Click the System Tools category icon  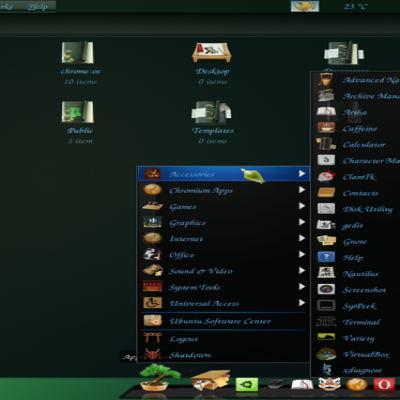(x=152, y=286)
